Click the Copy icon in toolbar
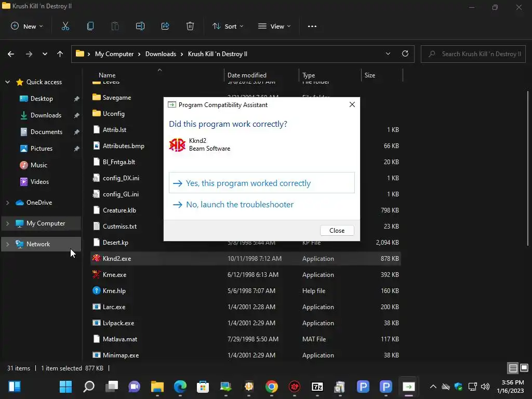 pos(90,26)
